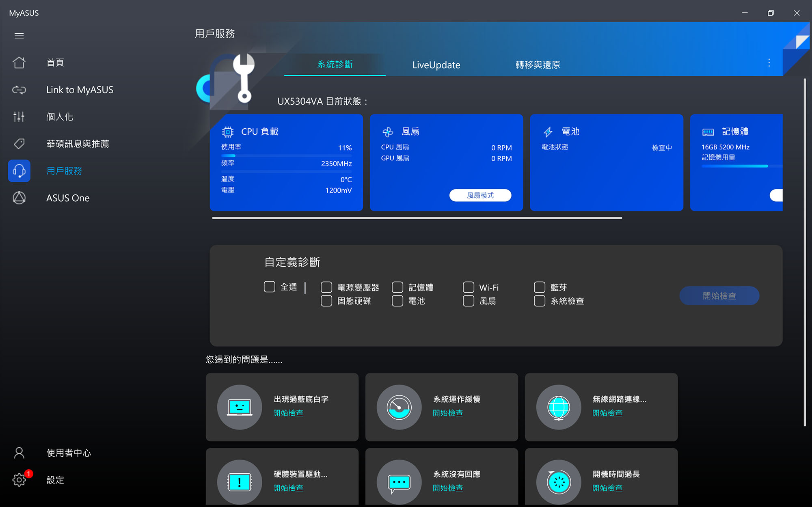Click the memory module icon

tap(708, 132)
